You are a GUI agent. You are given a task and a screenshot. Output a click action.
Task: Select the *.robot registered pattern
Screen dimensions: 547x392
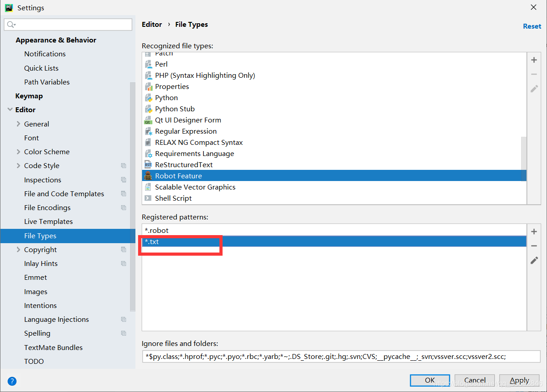pos(334,231)
